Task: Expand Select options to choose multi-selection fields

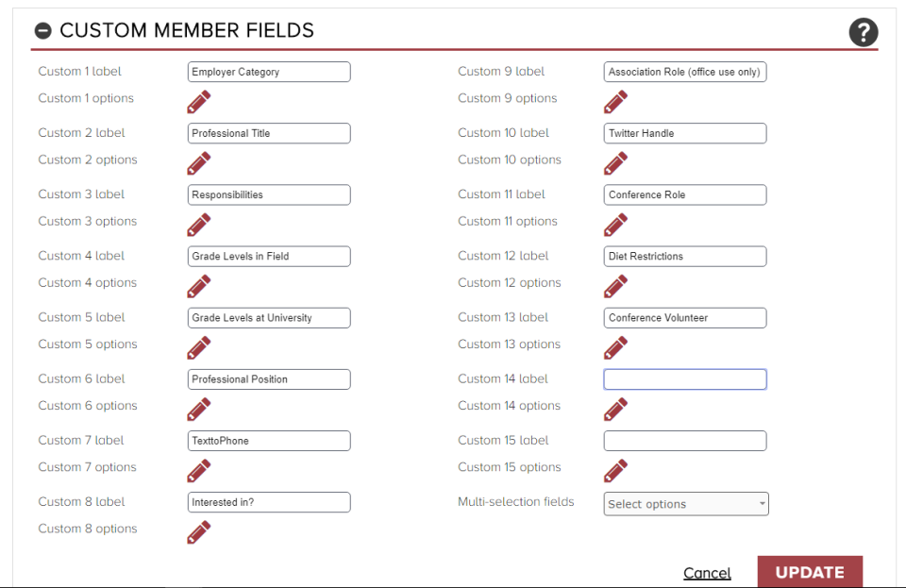Action: (x=685, y=503)
